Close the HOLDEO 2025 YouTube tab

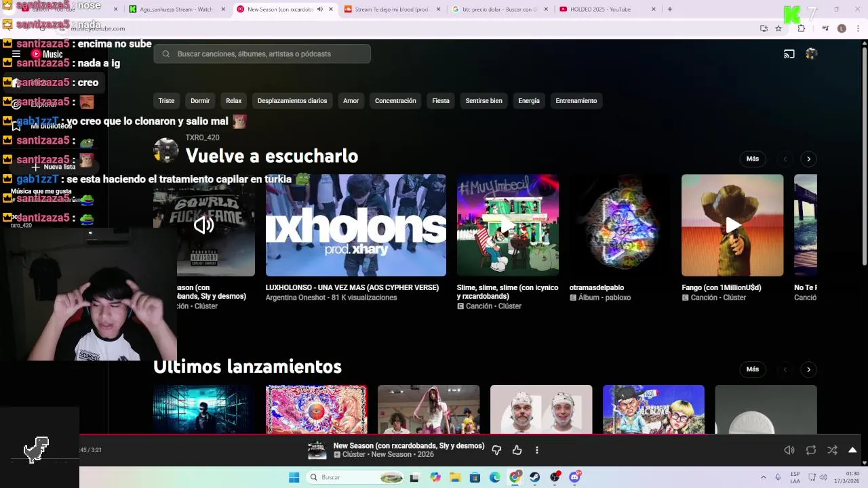(x=654, y=9)
